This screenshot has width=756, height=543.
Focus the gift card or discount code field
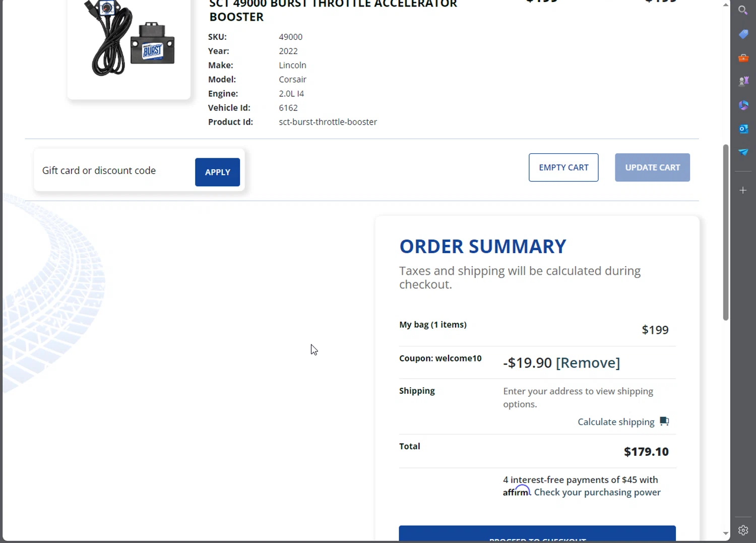tap(114, 171)
